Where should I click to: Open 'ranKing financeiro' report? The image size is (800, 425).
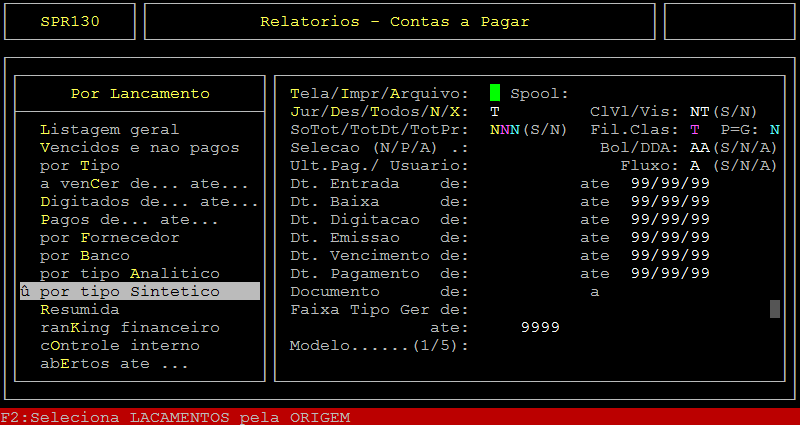[129, 327]
